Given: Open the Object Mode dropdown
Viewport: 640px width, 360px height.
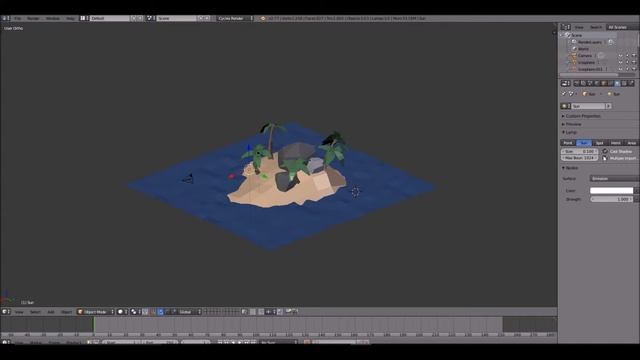Looking at the screenshot, I should pos(96,312).
